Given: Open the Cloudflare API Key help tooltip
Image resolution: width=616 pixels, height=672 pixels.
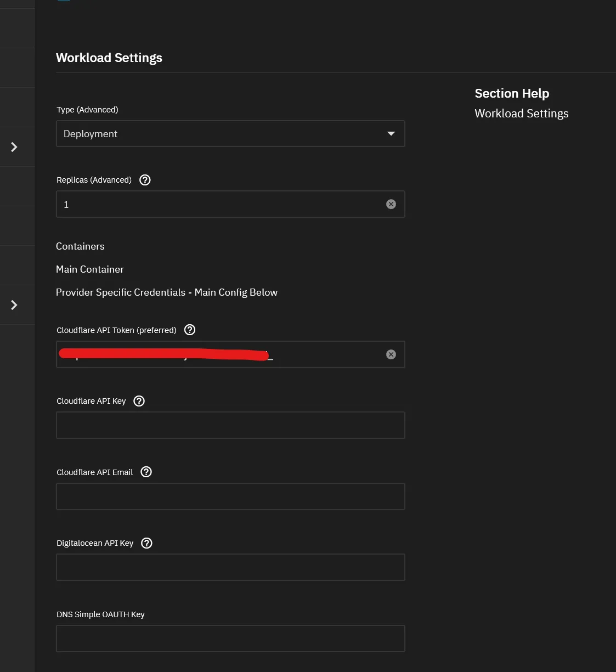Looking at the screenshot, I should coord(139,401).
